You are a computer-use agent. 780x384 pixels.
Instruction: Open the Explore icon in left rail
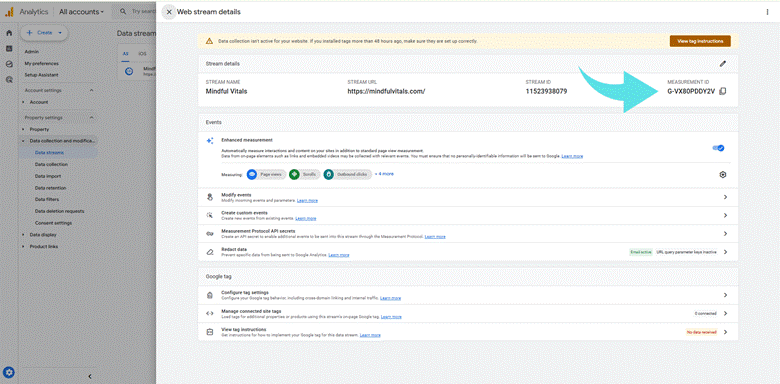[x=9, y=64]
